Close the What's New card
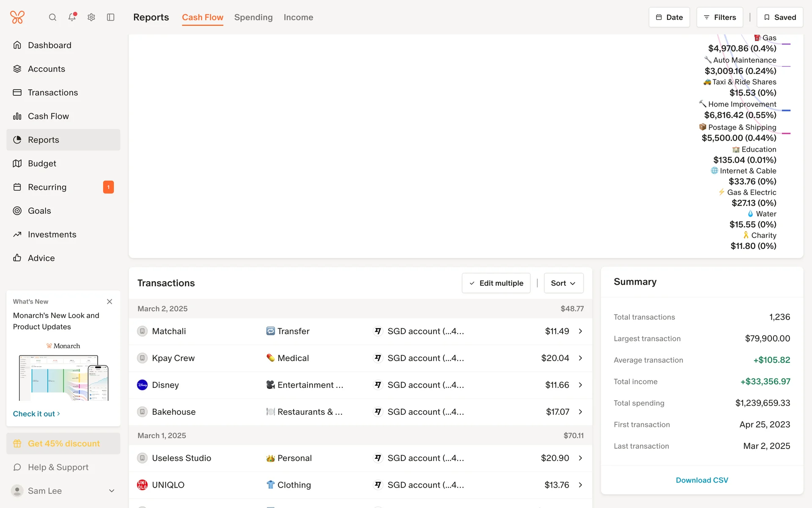Image resolution: width=812 pixels, height=508 pixels. (x=110, y=301)
